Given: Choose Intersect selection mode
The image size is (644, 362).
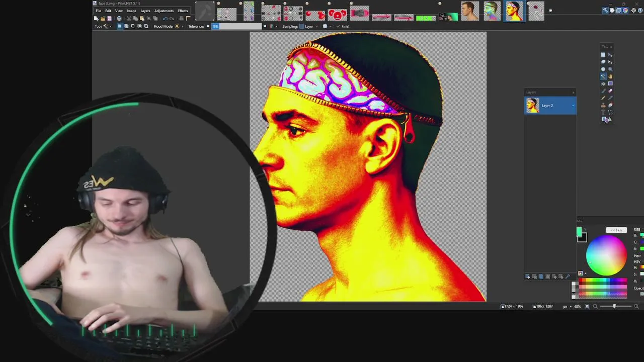Looking at the screenshot, I should coord(139,26).
